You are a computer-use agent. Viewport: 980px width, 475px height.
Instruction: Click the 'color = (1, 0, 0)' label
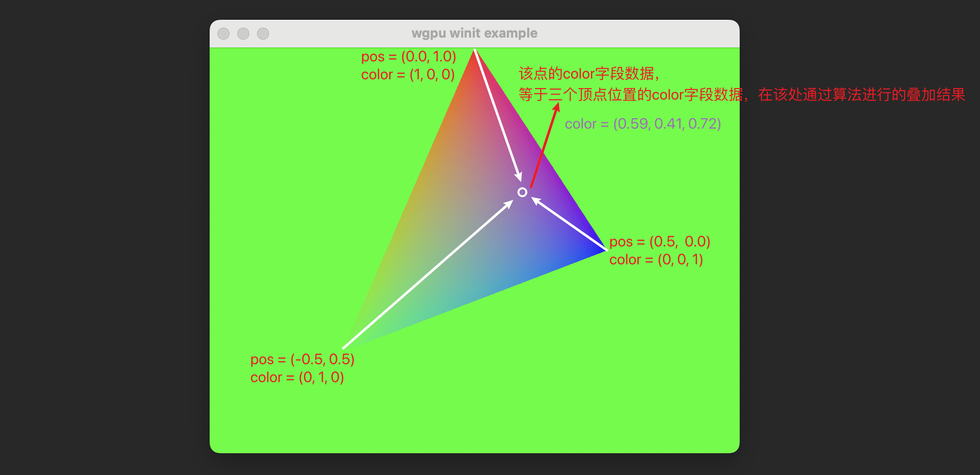click(408, 75)
